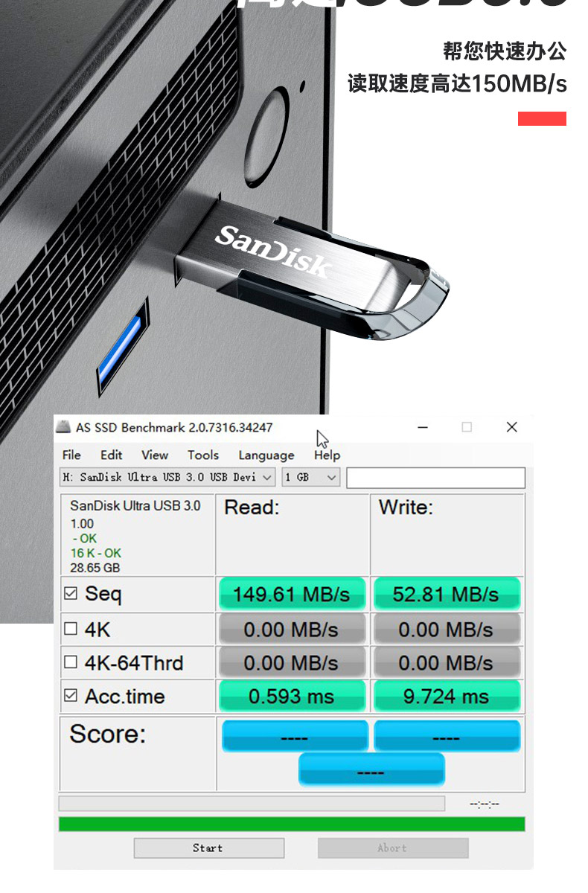Uncheck the Acc.time test checkbox
Screen dimensions: 588x893
[71, 696]
